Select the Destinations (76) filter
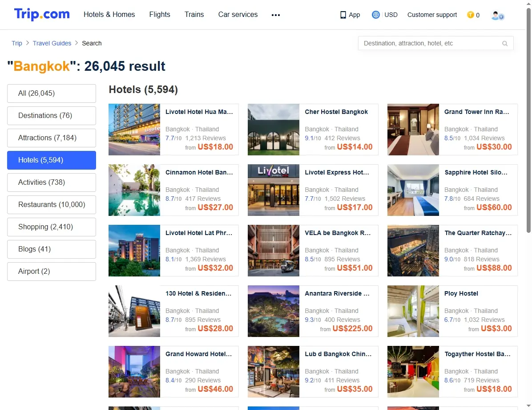532x410 pixels. [x=52, y=115]
